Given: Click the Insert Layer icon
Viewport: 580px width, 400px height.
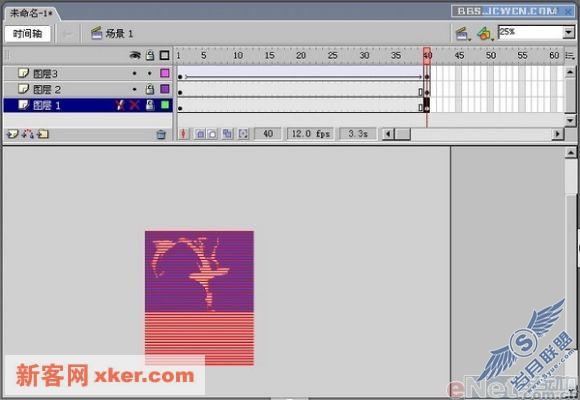Looking at the screenshot, I should click(x=12, y=134).
